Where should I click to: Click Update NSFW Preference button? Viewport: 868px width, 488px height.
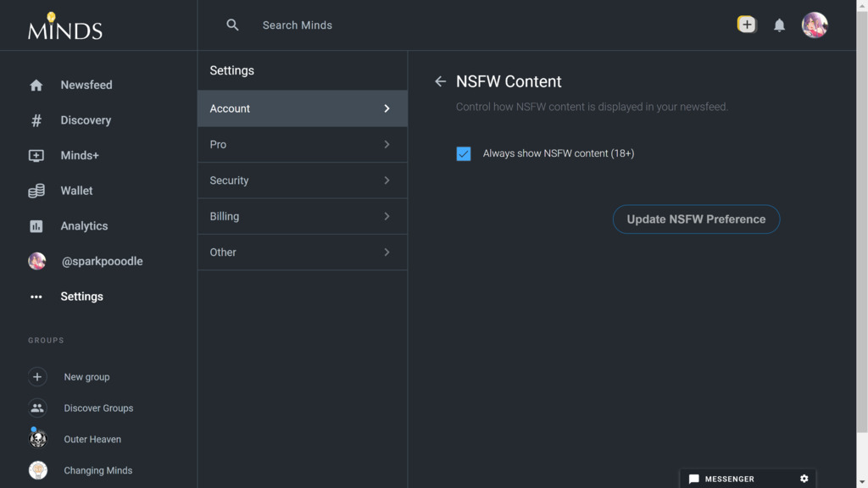(x=696, y=219)
